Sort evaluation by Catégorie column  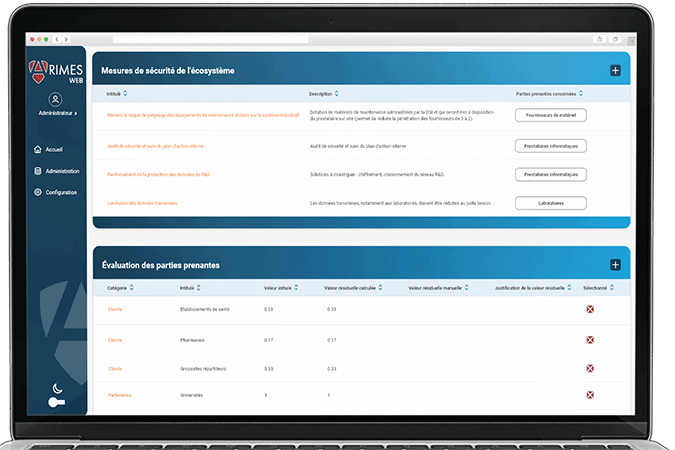[x=132, y=288]
